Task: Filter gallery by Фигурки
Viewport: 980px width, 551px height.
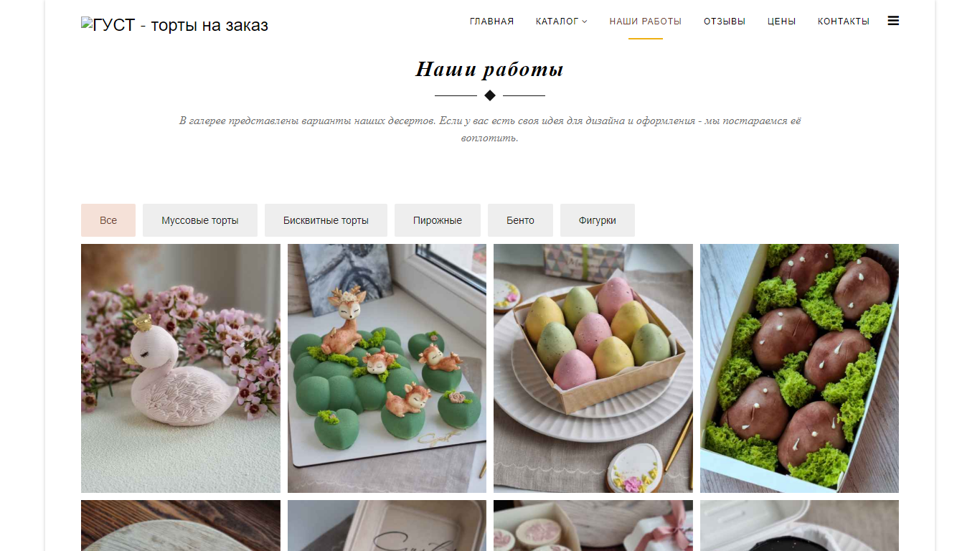Action: tap(598, 220)
